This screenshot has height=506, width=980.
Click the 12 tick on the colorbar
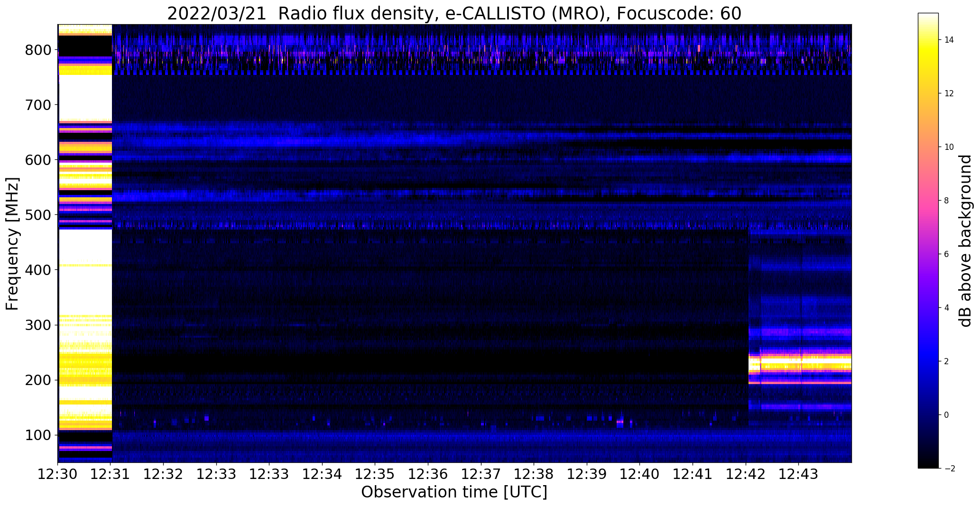[949, 93]
